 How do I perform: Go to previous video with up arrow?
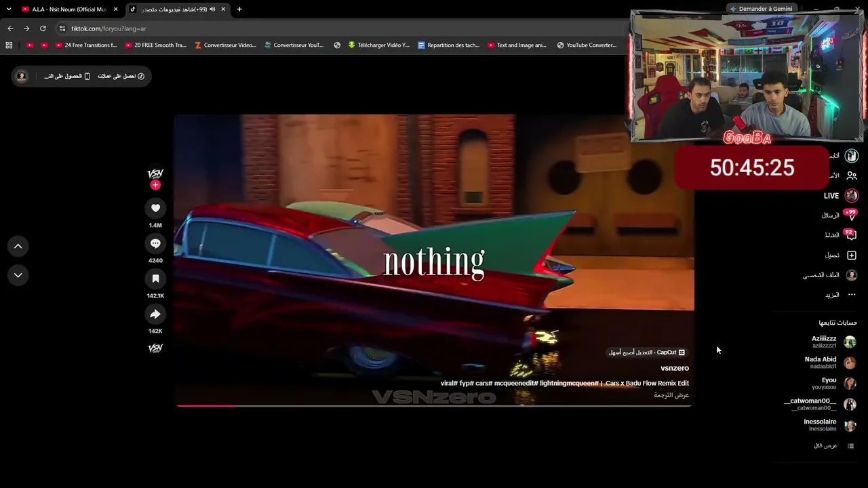click(x=18, y=246)
